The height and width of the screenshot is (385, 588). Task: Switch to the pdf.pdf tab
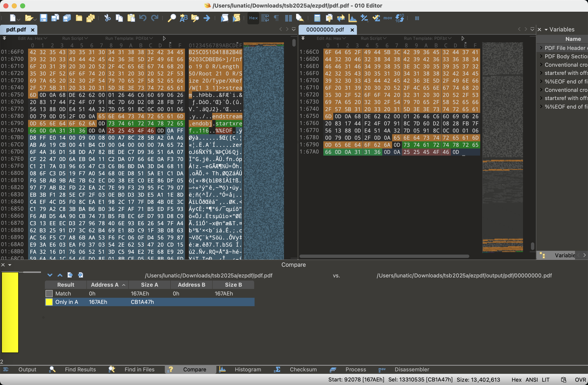pyautogui.click(x=16, y=30)
